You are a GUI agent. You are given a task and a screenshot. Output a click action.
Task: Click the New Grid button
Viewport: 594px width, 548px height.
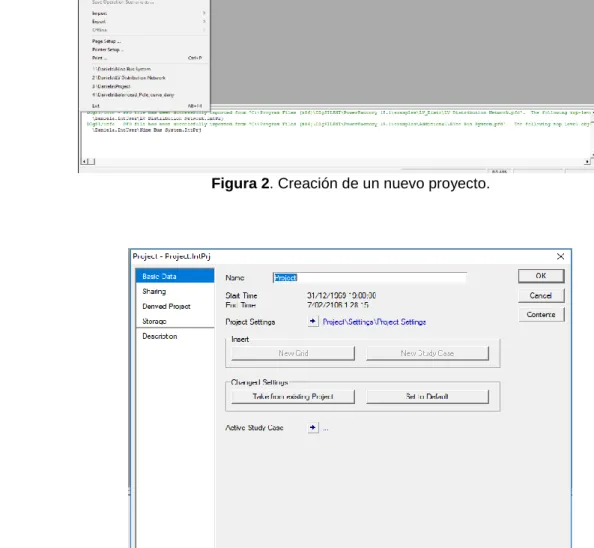pos(293,353)
